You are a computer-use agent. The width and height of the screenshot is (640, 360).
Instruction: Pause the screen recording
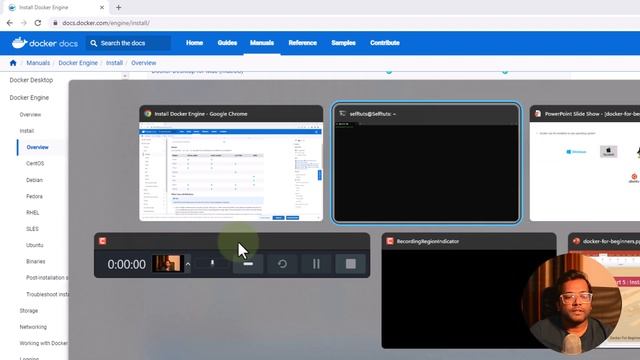tap(316, 264)
